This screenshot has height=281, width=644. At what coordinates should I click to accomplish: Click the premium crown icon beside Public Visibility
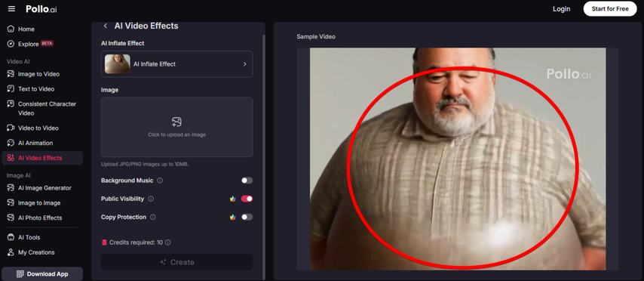coord(233,199)
